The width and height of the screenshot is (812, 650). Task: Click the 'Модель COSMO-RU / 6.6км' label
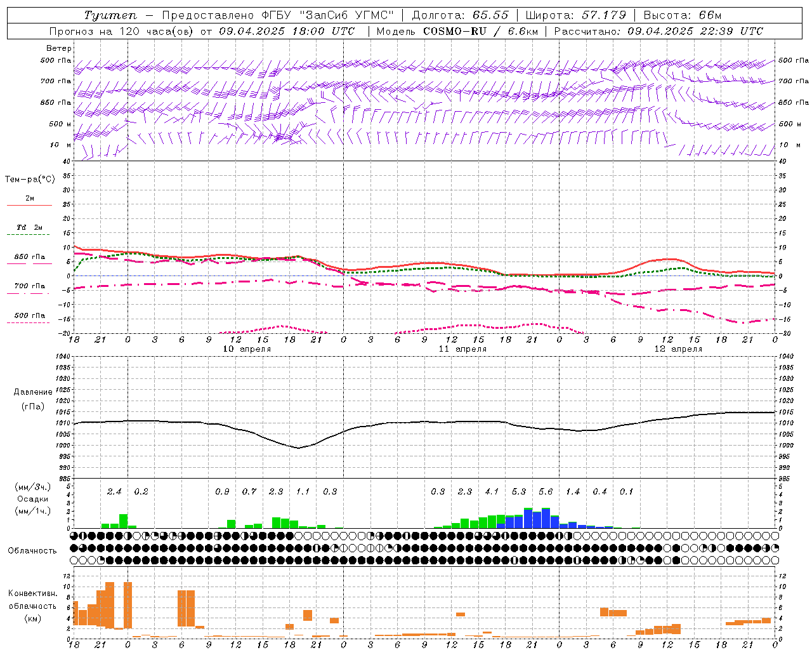(457, 31)
